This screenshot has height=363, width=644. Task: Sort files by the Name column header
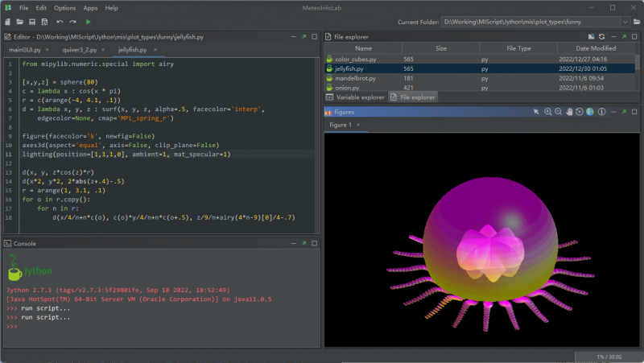click(363, 48)
